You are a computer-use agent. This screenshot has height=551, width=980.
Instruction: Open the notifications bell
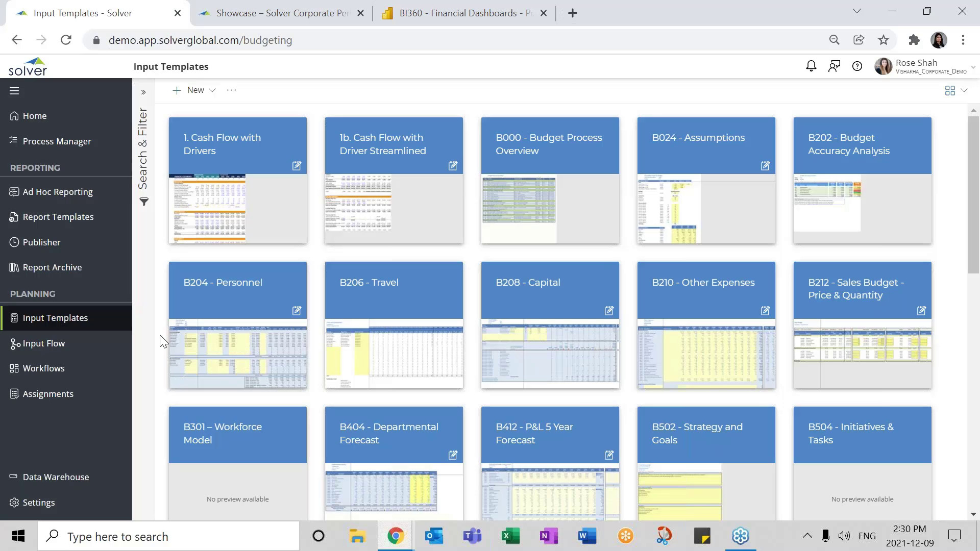pos(811,66)
